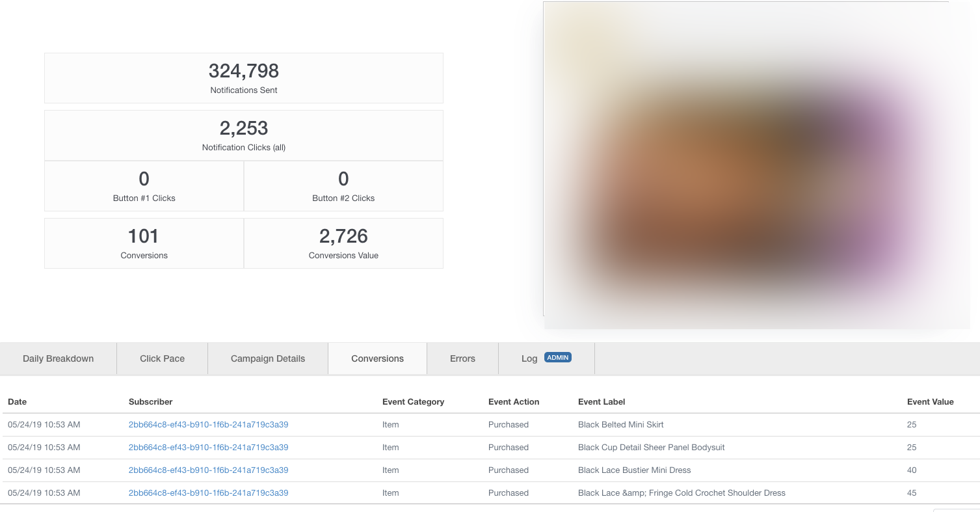
Task: Show the Errors tab
Action: (462, 358)
